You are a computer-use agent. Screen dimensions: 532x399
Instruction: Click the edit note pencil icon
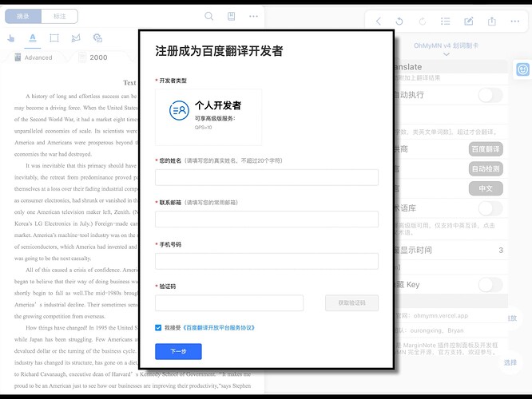click(x=469, y=22)
